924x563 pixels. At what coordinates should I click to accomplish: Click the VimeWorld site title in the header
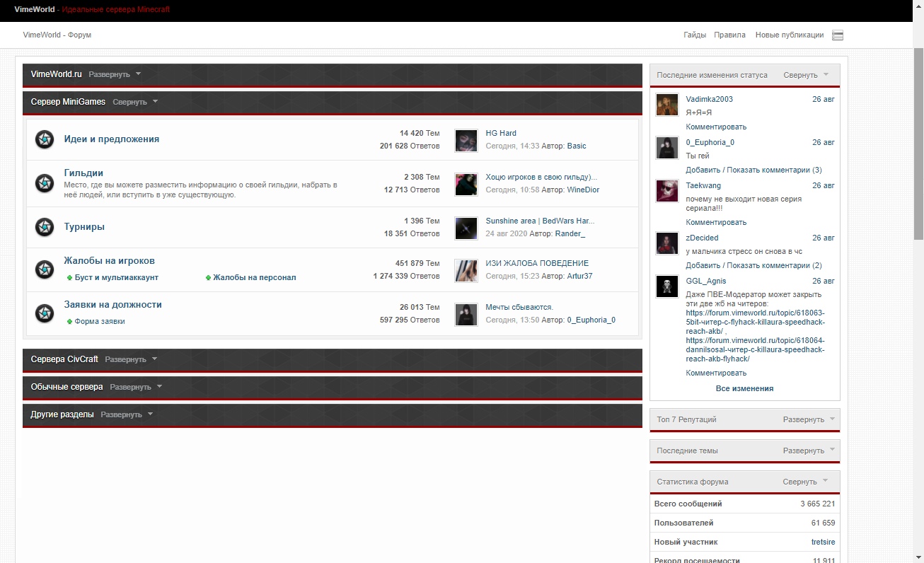pos(34,10)
